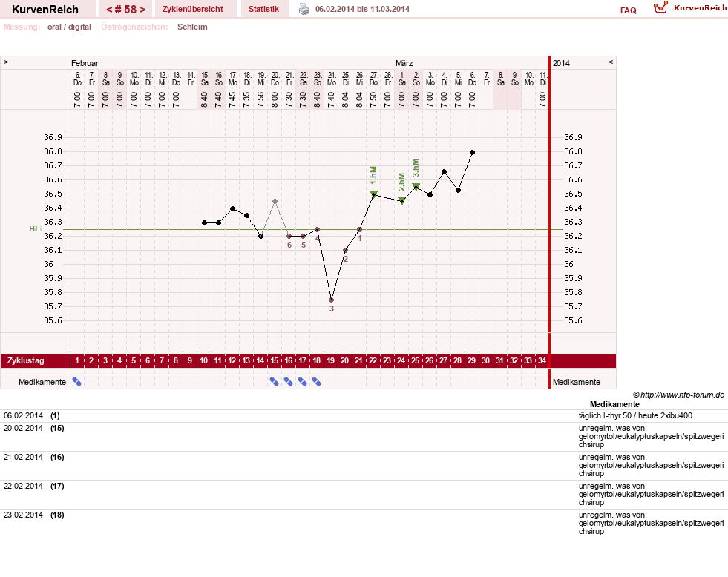Click medication pill icon on cycle day 16
This screenshot has width=728, height=577.
[x=289, y=382]
